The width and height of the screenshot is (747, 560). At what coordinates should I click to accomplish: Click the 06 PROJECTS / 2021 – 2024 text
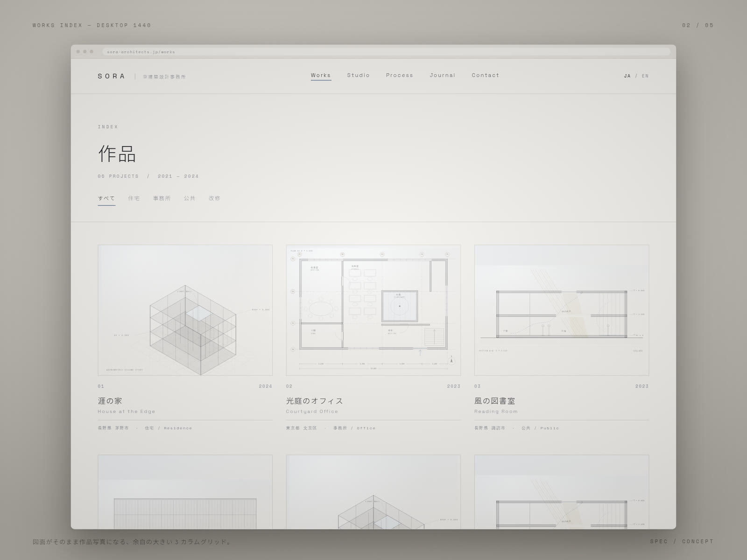point(148,176)
